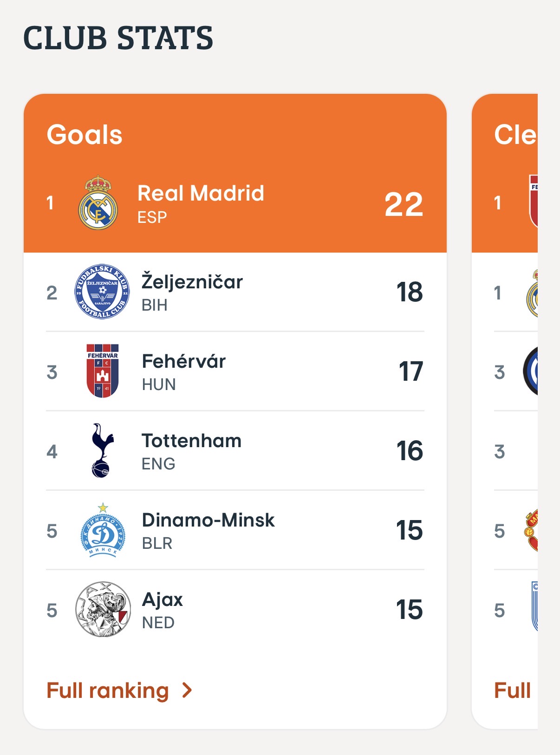The height and width of the screenshot is (755, 560).
Task: Open the Fehérvár club crest
Action: (x=103, y=371)
